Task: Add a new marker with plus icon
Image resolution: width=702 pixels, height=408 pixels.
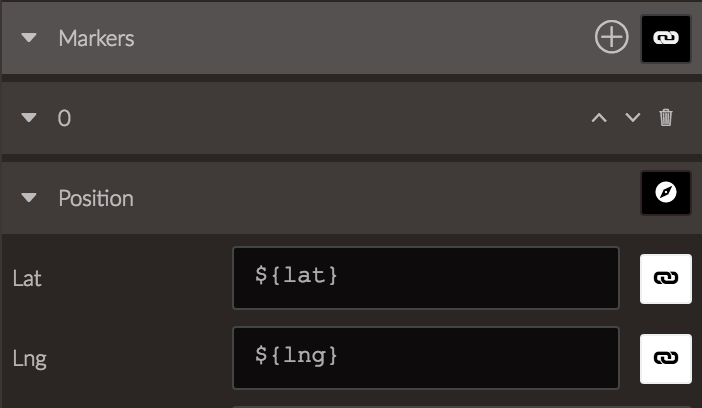Action: [612, 37]
